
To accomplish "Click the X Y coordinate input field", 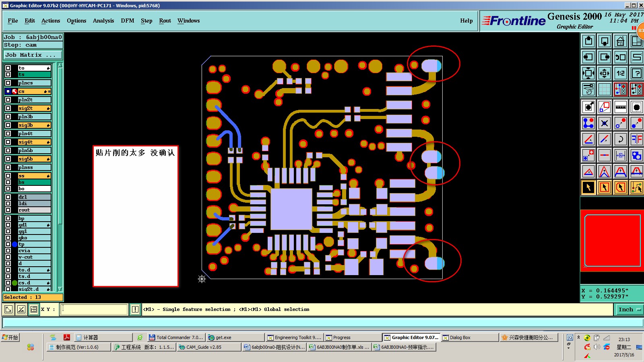I will 94,309.
